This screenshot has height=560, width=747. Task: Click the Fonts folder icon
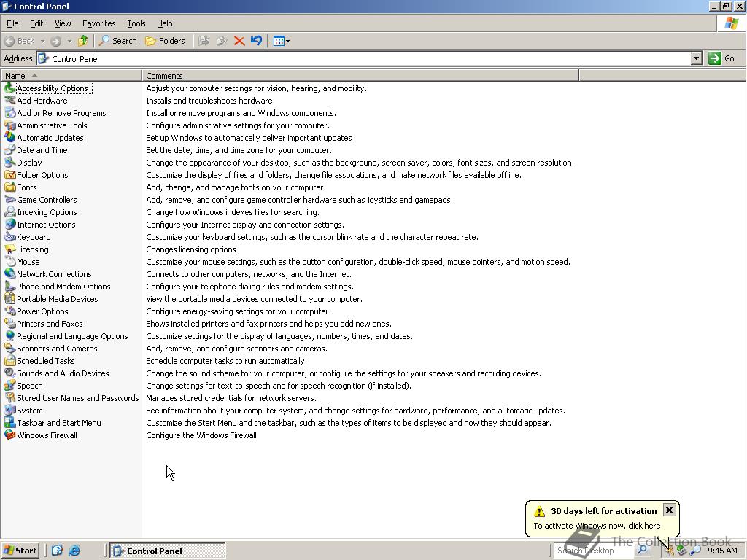(x=9, y=187)
